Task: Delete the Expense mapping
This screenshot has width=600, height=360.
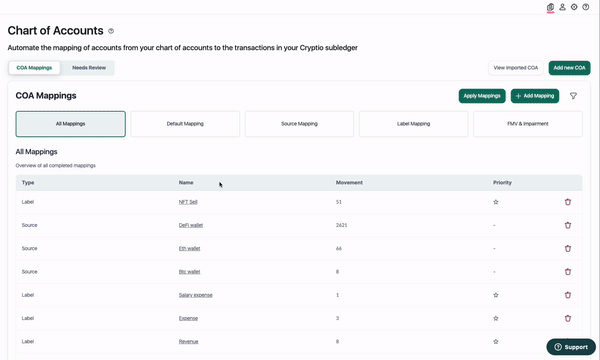Action: pyautogui.click(x=568, y=318)
